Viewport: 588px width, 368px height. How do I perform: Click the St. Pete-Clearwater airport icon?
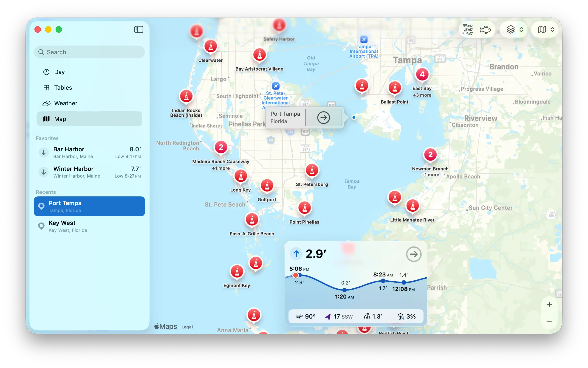276,86
